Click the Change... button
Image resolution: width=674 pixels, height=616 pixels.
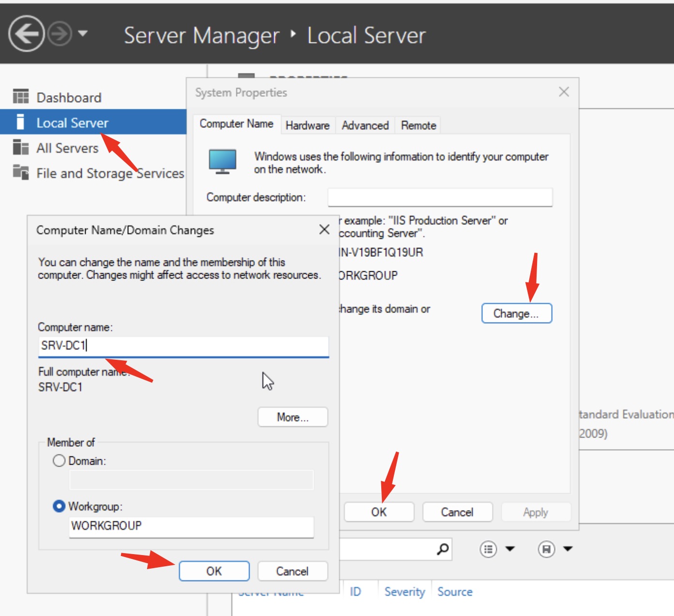tap(516, 313)
